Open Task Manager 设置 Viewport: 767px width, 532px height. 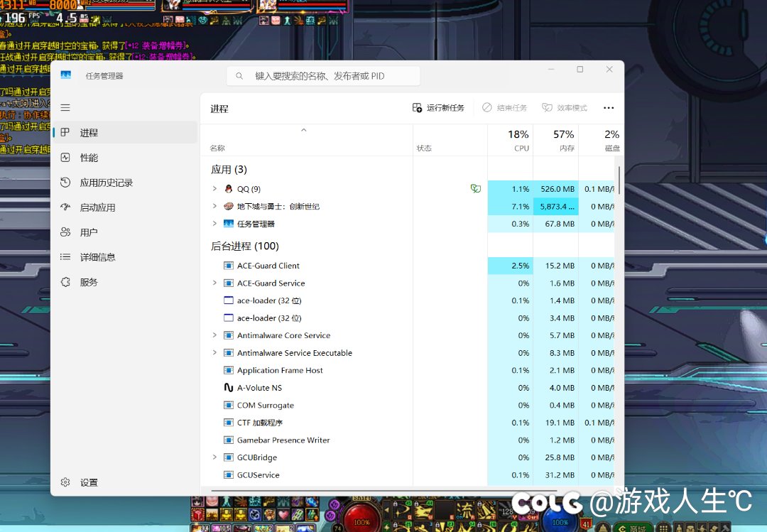pyautogui.click(x=126, y=482)
